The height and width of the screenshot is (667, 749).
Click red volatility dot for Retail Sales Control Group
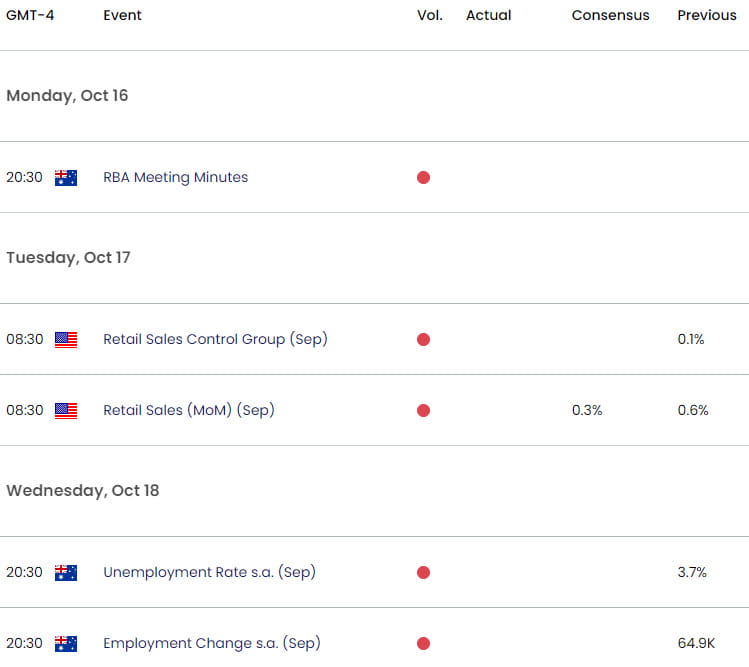point(423,340)
